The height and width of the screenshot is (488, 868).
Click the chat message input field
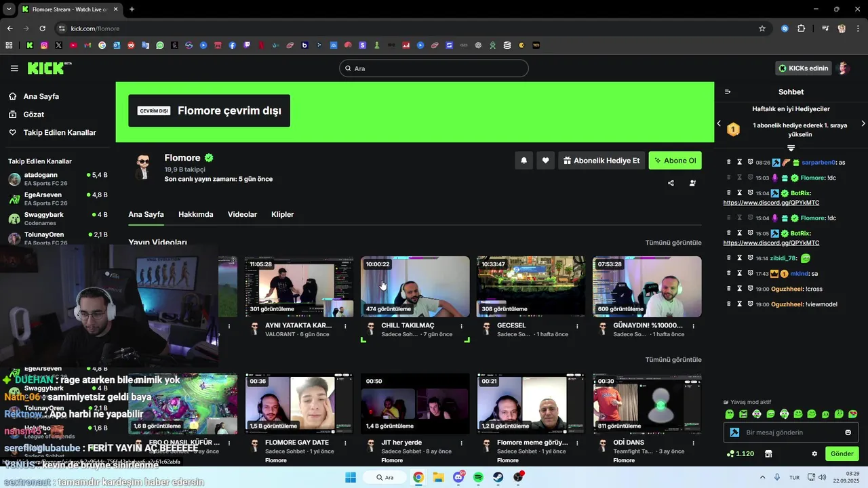(x=791, y=432)
